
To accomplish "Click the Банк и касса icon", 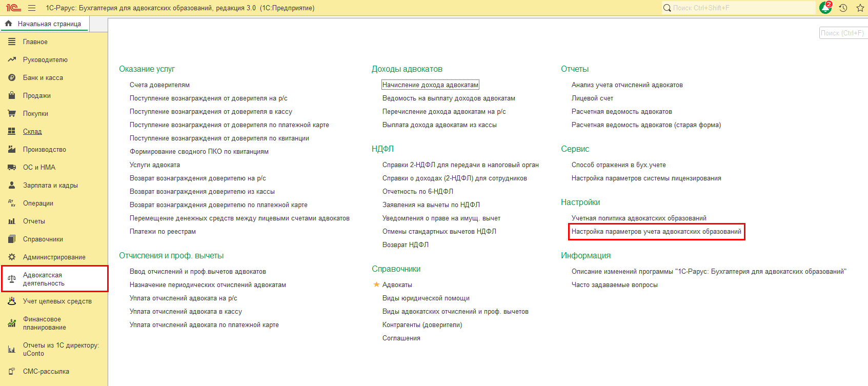I will [x=12, y=77].
